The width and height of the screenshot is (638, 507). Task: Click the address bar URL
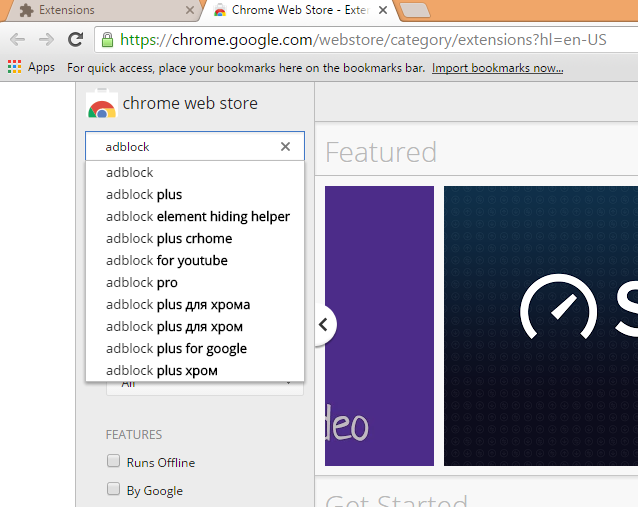[363, 40]
